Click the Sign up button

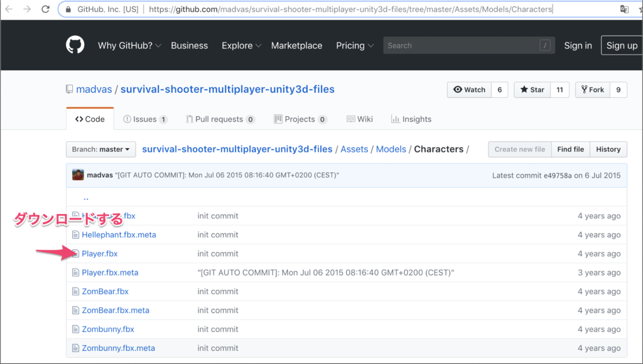click(x=622, y=45)
